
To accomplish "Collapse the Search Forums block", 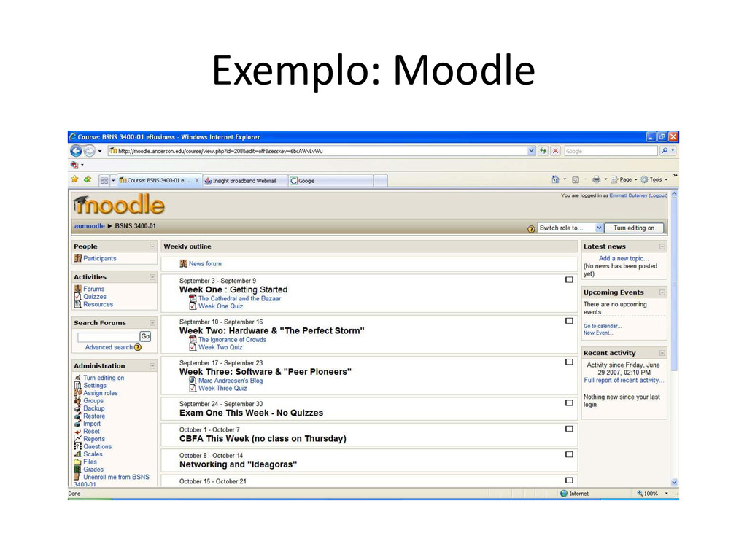I will [152, 322].
